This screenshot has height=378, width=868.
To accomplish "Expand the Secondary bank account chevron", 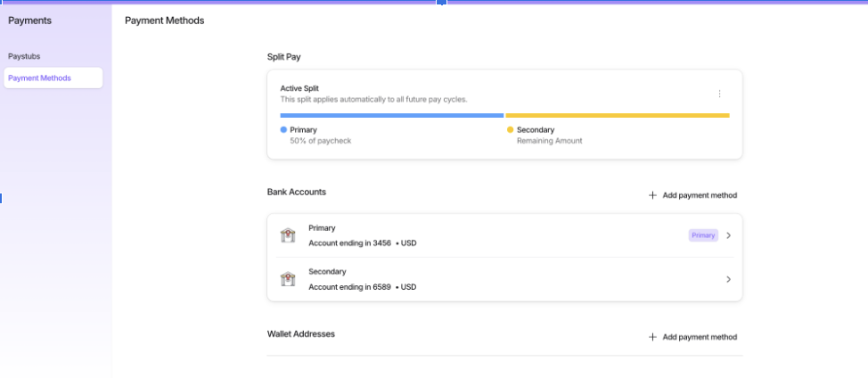I will pyautogui.click(x=728, y=279).
